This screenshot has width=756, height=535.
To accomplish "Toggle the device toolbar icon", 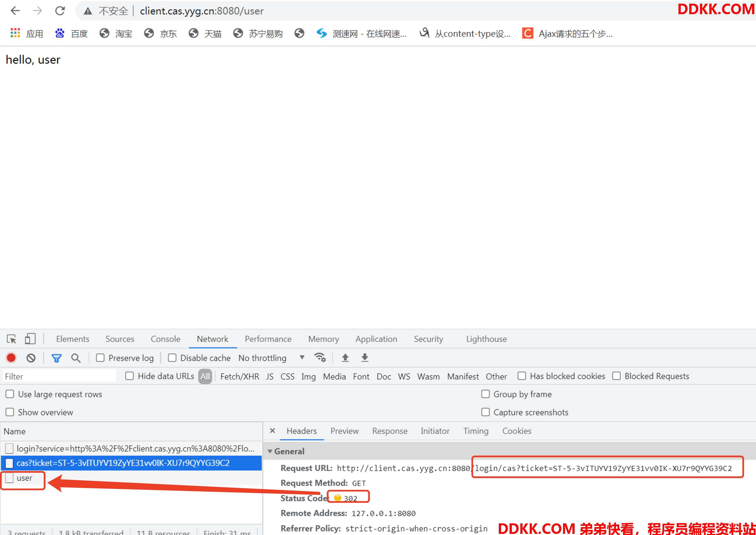I will [x=30, y=339].
